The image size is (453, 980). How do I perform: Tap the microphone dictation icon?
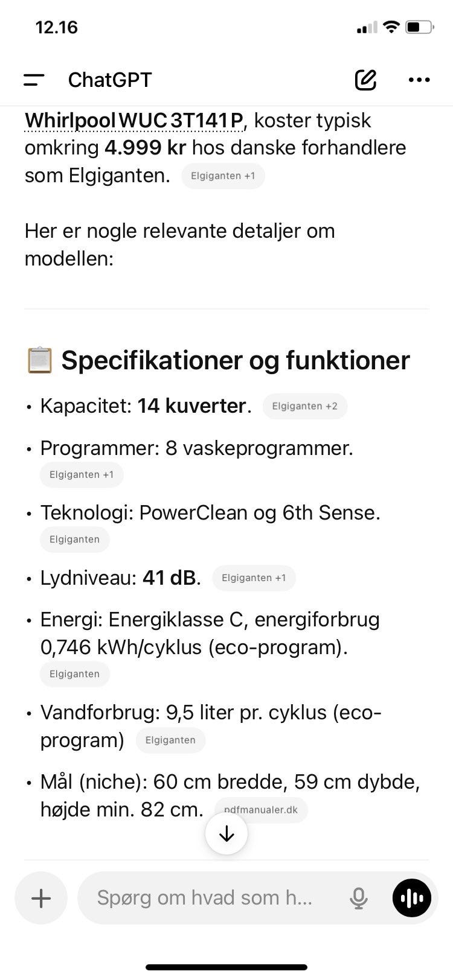(358, 898)
